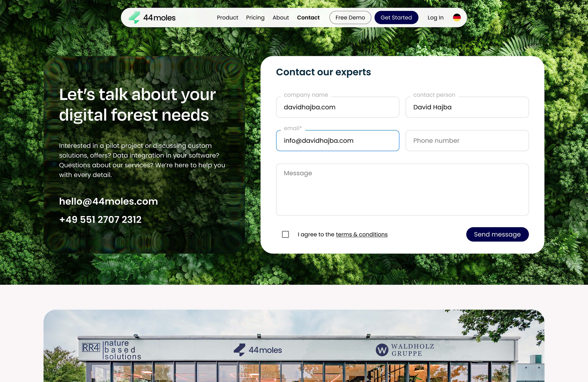Click into the Phone number field
Screen dimensions: 588x382
point(467,141)
